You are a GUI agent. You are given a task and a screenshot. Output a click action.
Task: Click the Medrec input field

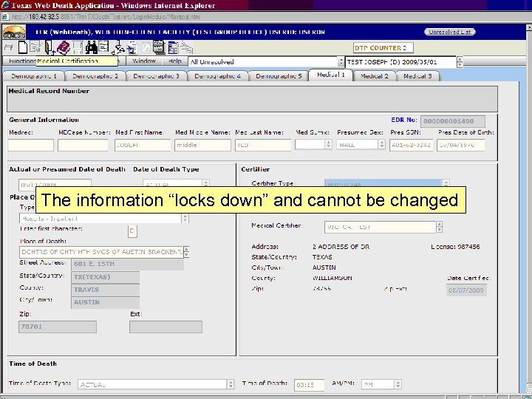coord(30,145)
